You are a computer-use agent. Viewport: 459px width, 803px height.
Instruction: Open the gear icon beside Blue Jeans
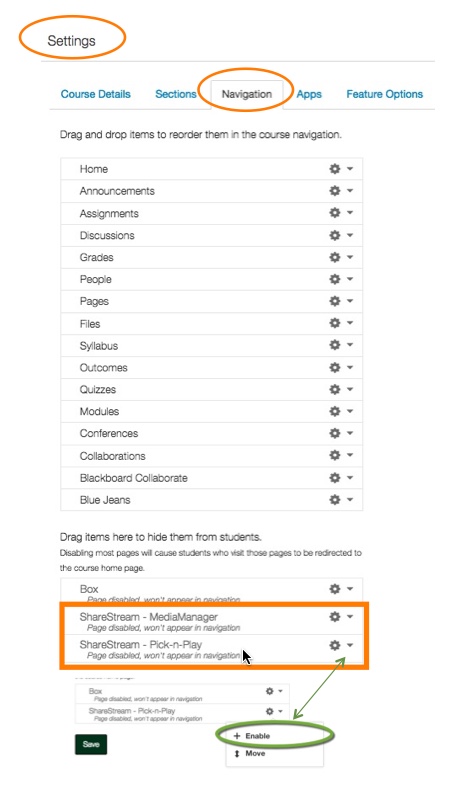point(335,499)
